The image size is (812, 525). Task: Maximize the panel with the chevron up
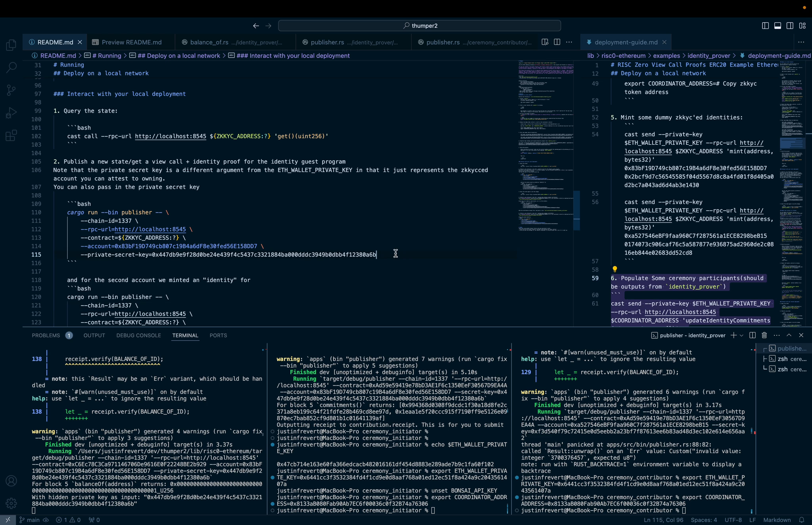(789, 335)
